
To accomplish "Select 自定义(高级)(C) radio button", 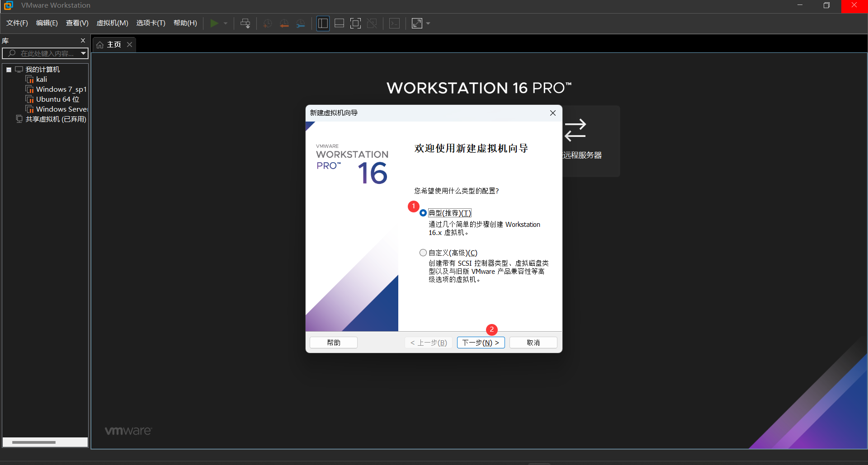I will pyautogui.click(x=423, y=253).
